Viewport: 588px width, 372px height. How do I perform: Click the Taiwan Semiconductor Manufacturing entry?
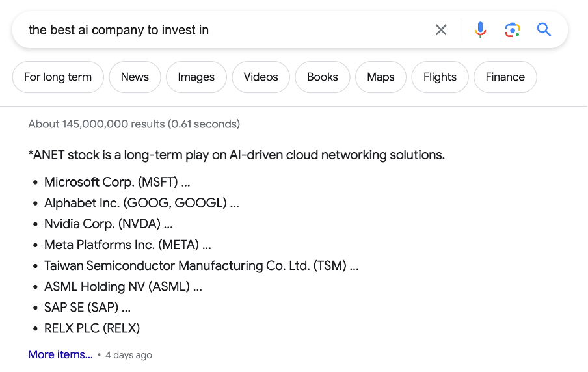coord(201,265)
